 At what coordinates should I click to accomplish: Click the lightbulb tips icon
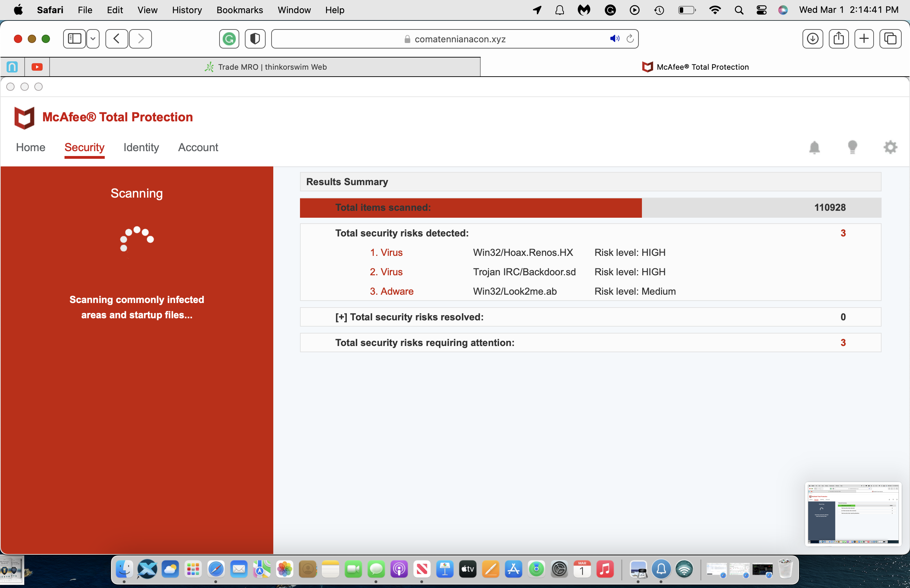[x=852, y=147]
